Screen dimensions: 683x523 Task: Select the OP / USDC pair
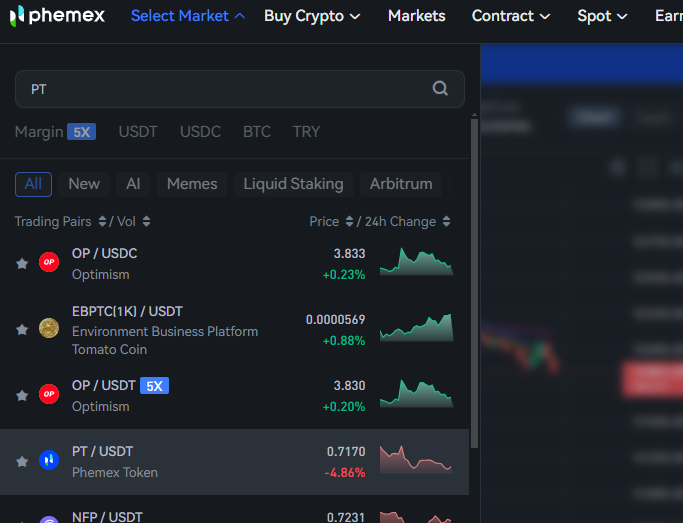[x=234, y=264]
